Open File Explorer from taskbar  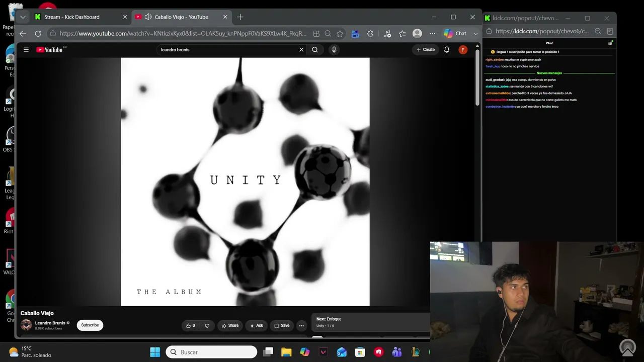[x=286, y=352]
